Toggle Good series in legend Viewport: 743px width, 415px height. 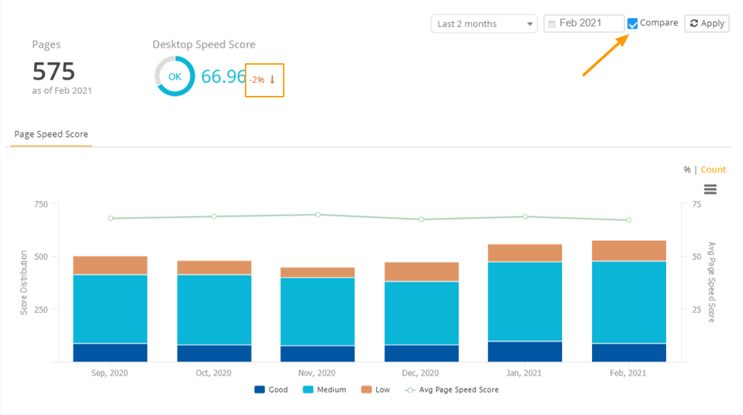tap(271, 389)
